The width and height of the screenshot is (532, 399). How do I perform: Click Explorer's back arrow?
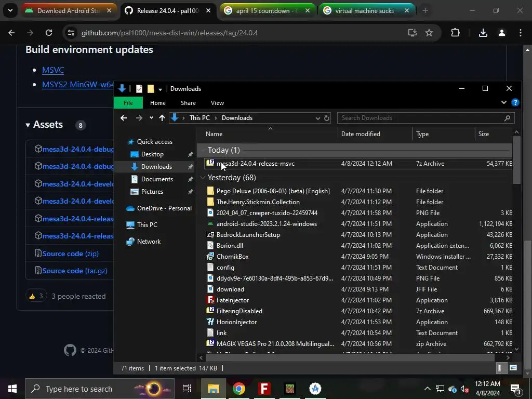point(124,118)
